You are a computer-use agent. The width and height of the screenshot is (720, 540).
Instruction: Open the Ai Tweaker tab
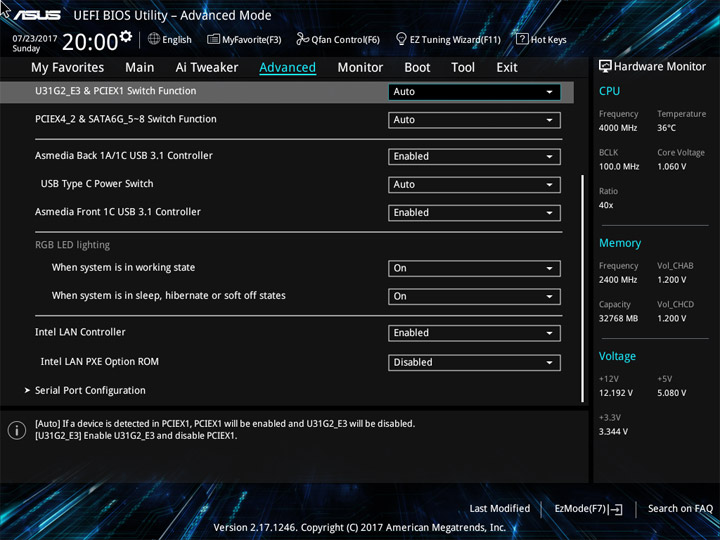(207, 68)
